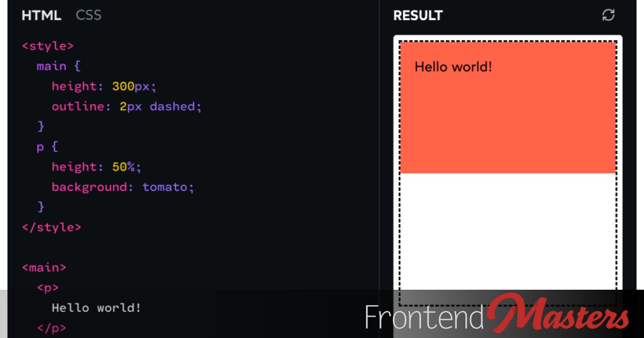
Task: Click Hello world! text in code editor
Action: pos(96,308)
